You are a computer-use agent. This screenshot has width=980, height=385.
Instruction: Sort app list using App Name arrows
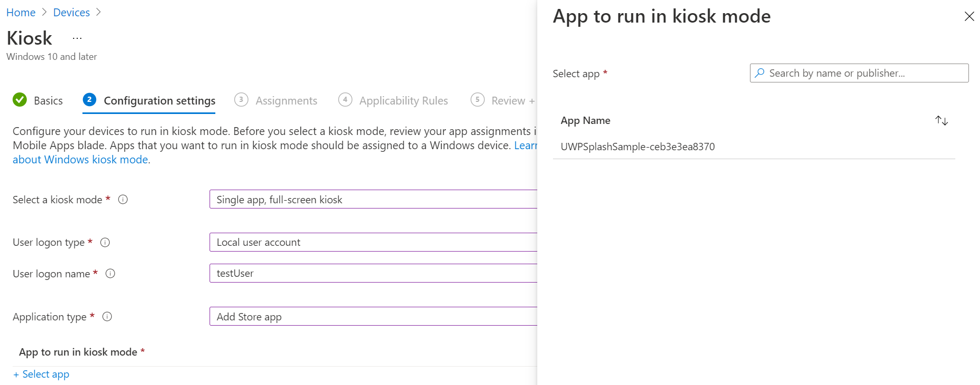click(x=941, y=121)
